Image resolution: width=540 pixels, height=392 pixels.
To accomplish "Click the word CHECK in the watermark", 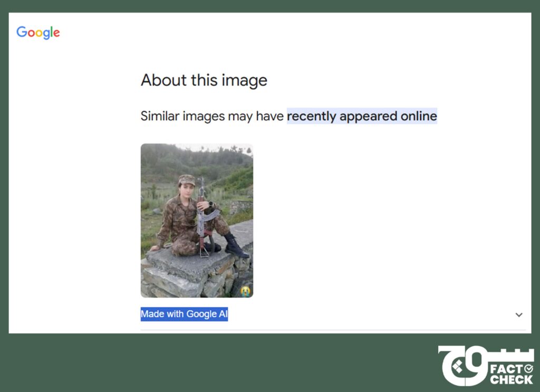I will pyautogui.click(x=511, y=379).
